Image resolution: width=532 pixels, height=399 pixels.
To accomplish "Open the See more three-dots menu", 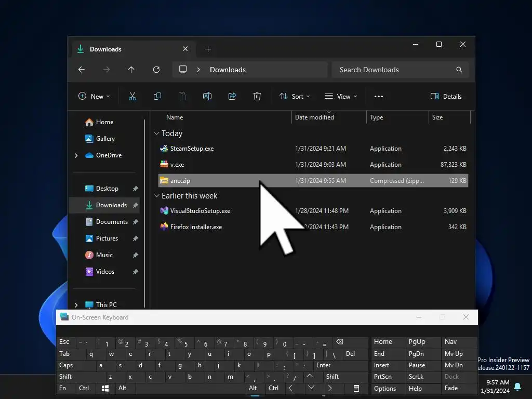I will click(x=379, y=96).
